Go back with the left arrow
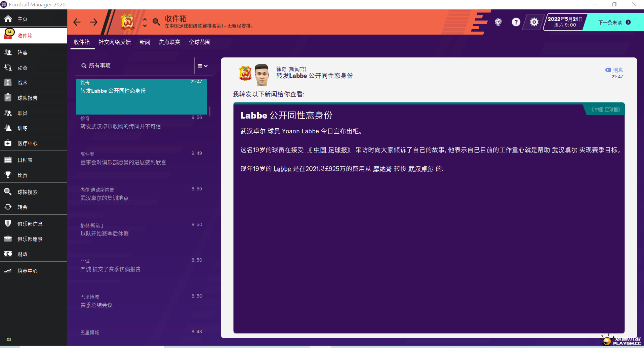644x348 pixels. [x=77, y=22]
